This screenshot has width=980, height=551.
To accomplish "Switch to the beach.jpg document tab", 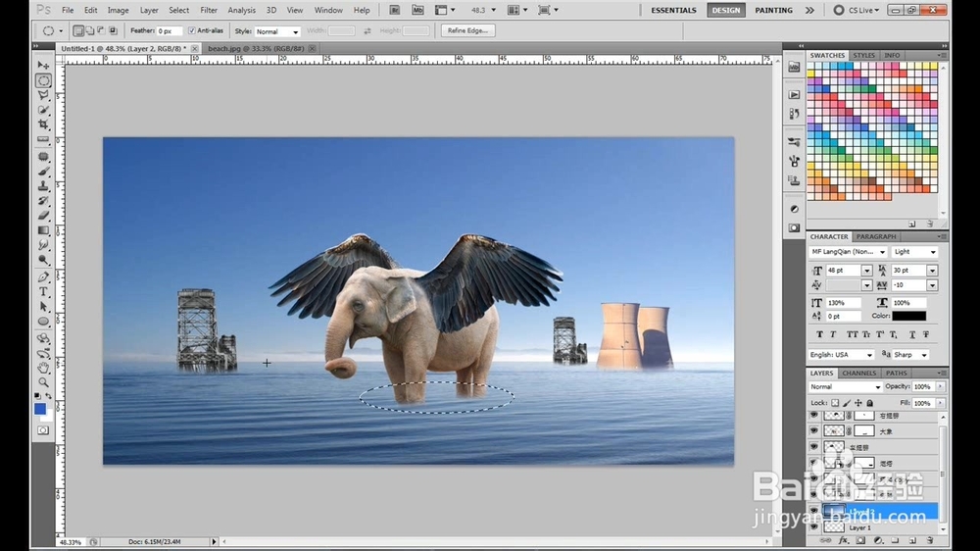I will click(256, 48).
